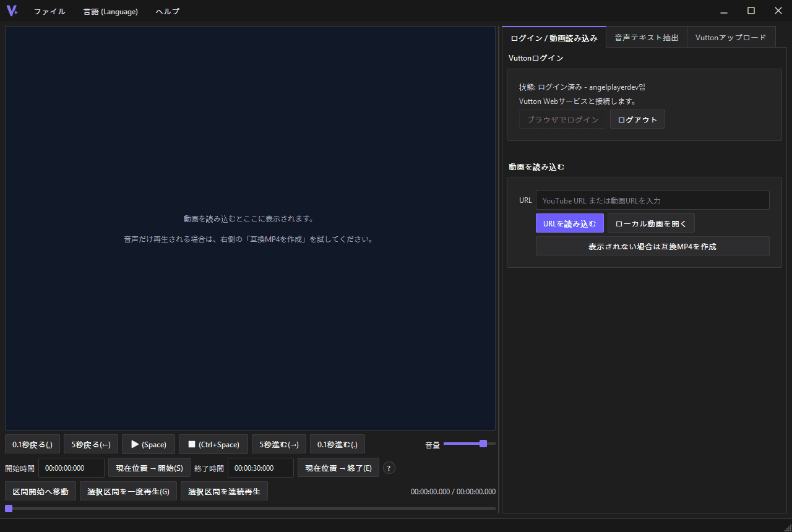
Task: Click the 終了時間 end time field
Action: pyautogui.click(x=260, y=468)
